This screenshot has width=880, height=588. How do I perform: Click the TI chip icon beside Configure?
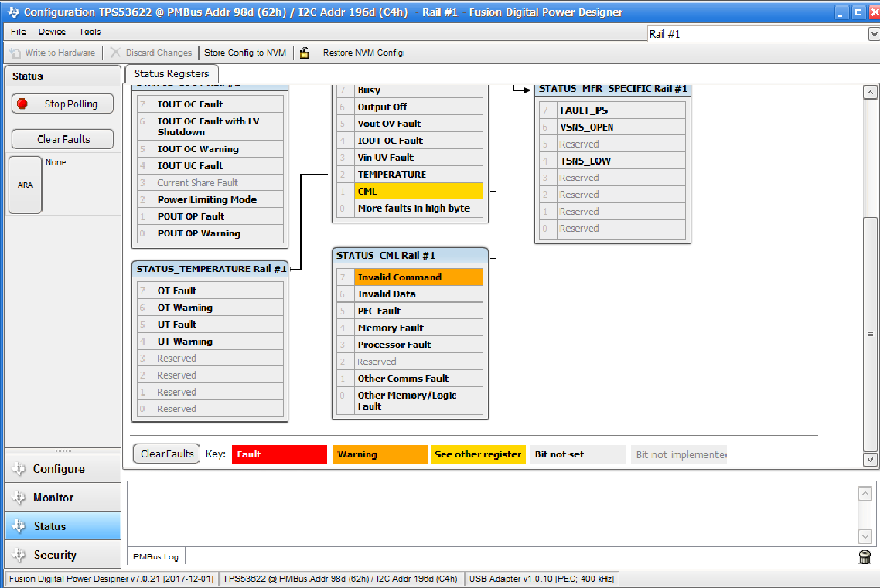[x=19, y=468]
